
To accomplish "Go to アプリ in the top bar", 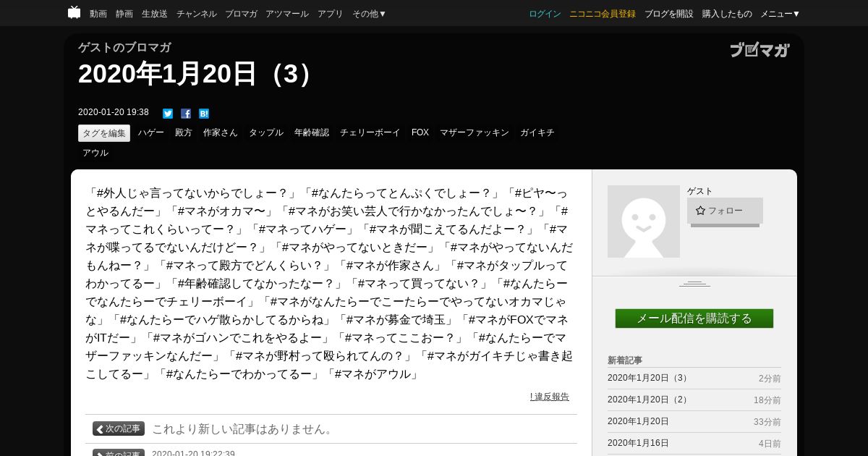I will coord(331,14).
